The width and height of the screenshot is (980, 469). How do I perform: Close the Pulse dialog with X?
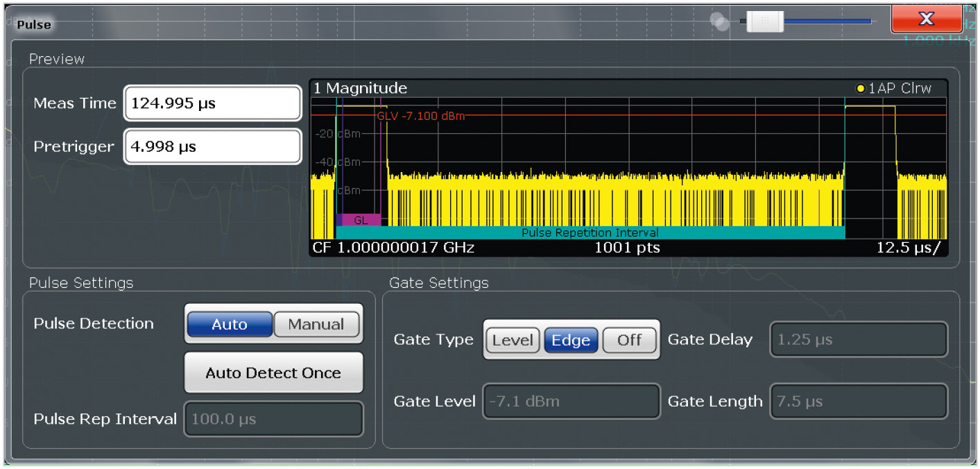(926, 19)
